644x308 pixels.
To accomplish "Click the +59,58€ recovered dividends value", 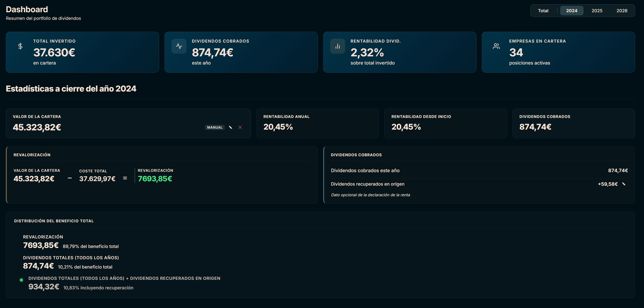I will click(608, 184).
